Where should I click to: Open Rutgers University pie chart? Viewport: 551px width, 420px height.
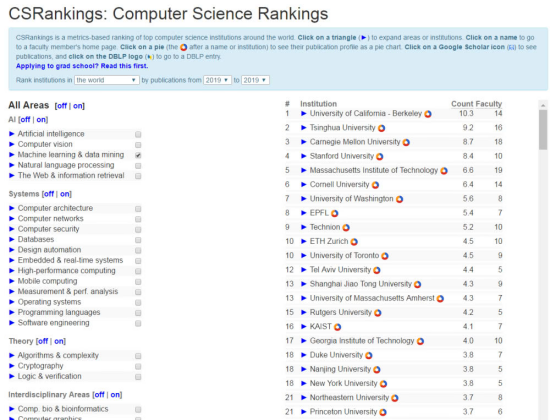pos(377,313)
